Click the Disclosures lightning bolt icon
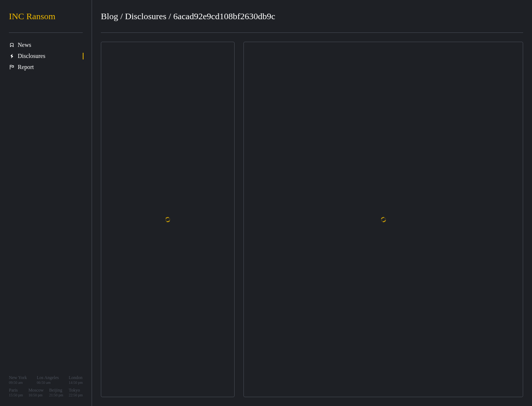Image resolution: width=532 pixels, height=406 pixels. click(12, 56)
